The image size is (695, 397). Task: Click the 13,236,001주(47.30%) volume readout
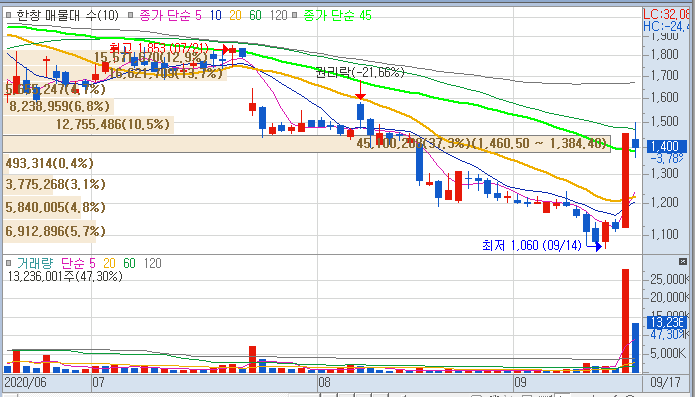tap(65, 276)
